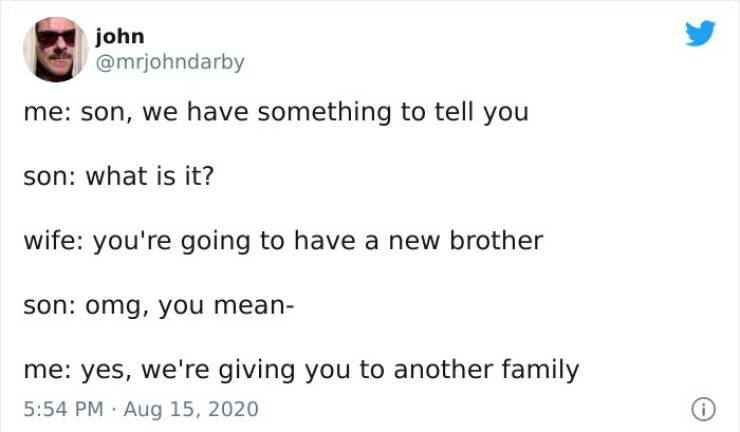This screenshot has width=740, height=432.
Task: Open john's profile picture
Action: (x=56, y=49)
